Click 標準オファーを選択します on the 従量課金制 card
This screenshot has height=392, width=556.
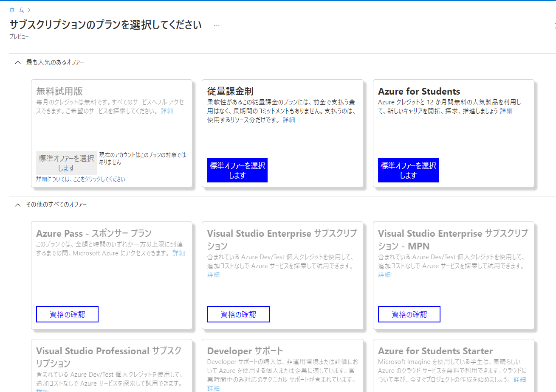[x=237, y=170]
